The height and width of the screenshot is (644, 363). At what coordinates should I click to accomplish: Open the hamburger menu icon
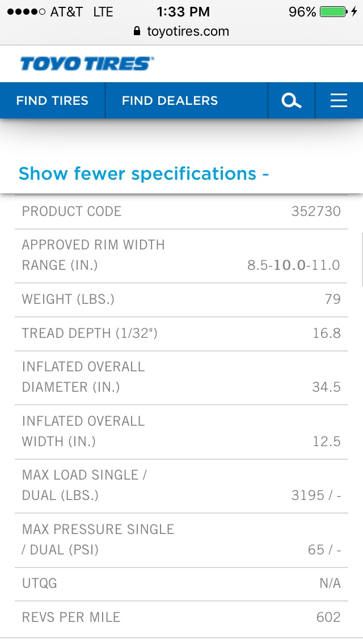point(339,100)
